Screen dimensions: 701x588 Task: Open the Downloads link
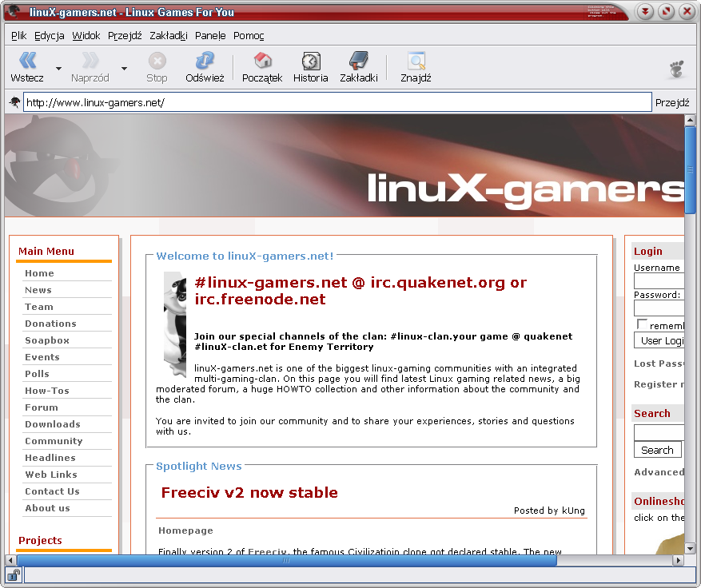[53, 424]
